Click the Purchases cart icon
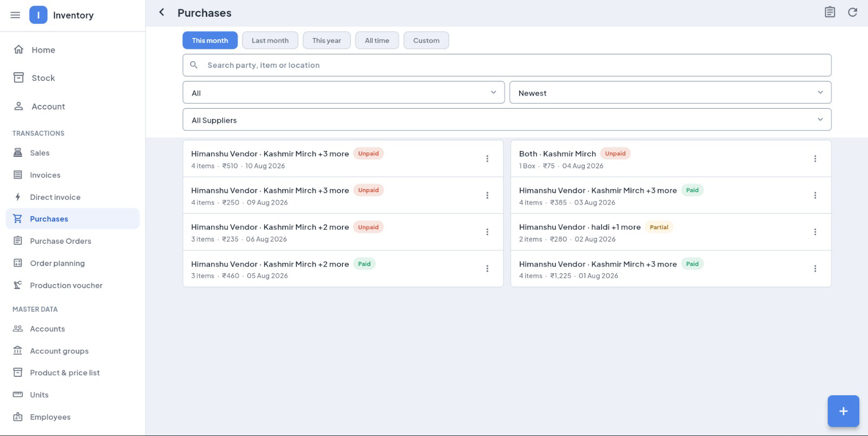The width and height of the screenshot is (868, 436). click(x=18, y=219)
